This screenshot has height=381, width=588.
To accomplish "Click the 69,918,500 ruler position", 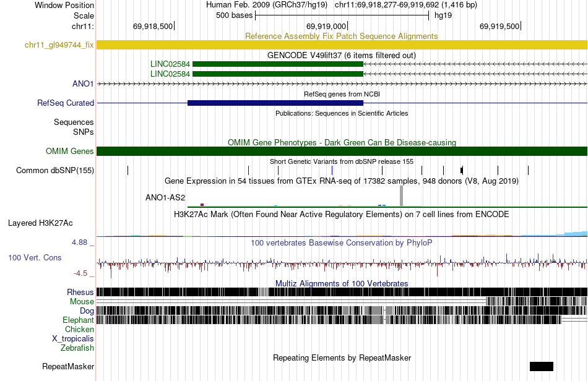I will (x=153, y=26).
